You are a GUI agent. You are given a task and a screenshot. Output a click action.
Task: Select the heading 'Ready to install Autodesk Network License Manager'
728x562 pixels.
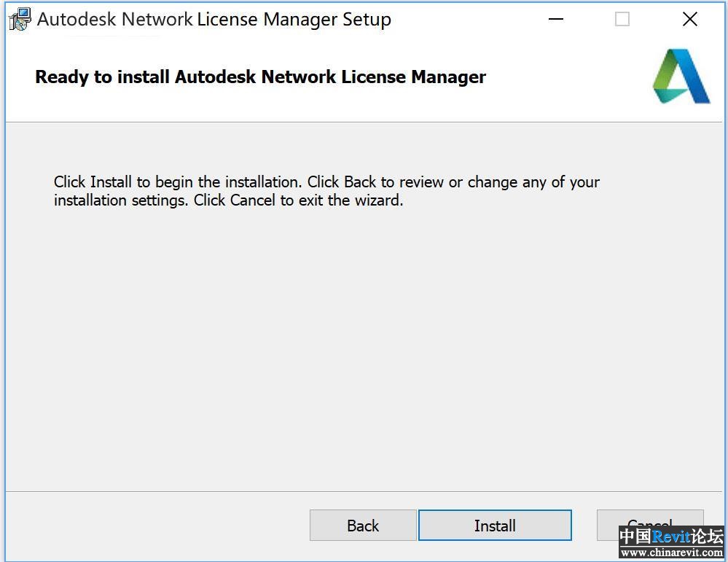[x=260, y=77]
